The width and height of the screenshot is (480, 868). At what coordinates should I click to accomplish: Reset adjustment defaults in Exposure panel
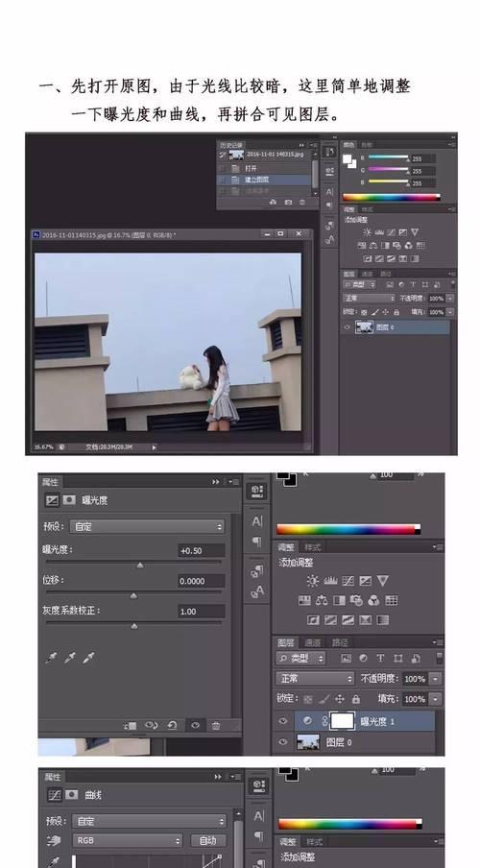click(x=172, y=726)
